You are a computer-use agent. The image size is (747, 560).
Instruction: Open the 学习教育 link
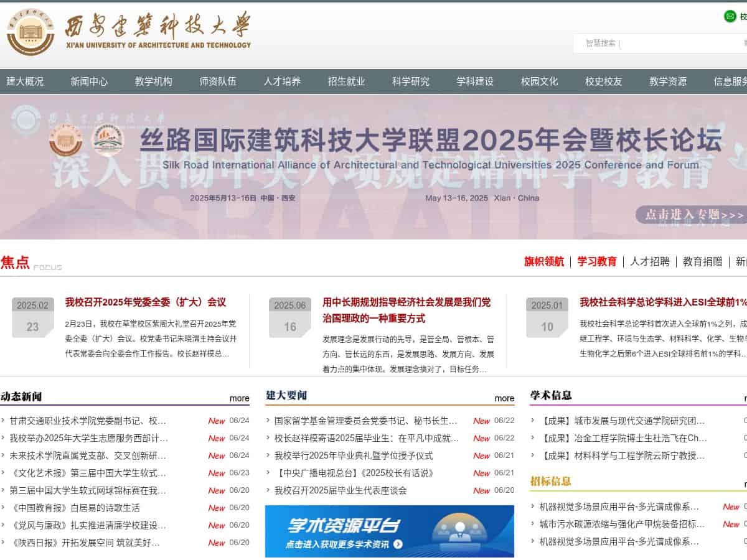[597, 261]
